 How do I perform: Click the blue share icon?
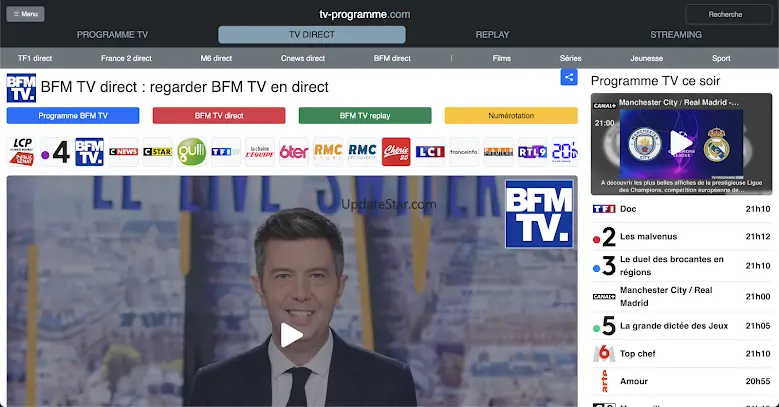569,77
